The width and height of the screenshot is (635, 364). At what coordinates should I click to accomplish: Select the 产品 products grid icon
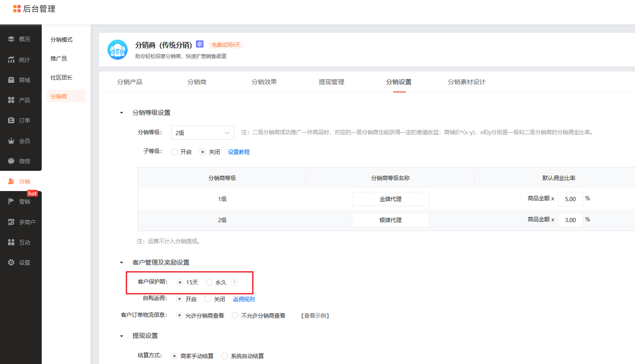[11, 100]
